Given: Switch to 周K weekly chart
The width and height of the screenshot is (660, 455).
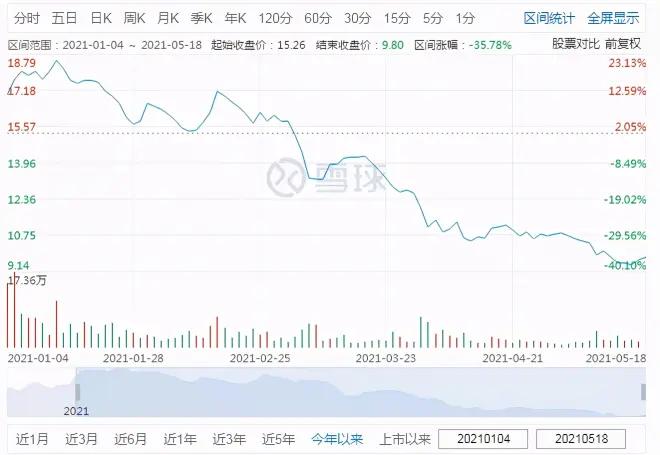Looking at the screenshot, I should point(134,18).
